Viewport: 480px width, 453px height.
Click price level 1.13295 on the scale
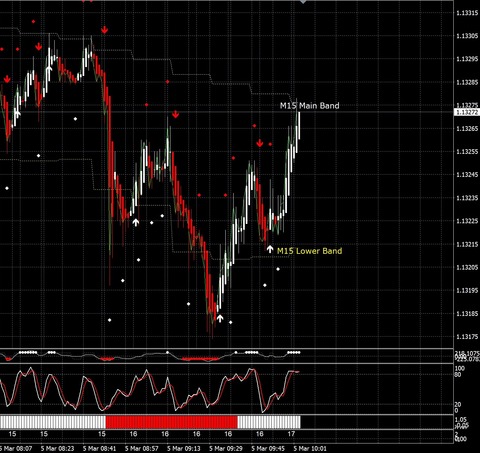coord(467,59)
